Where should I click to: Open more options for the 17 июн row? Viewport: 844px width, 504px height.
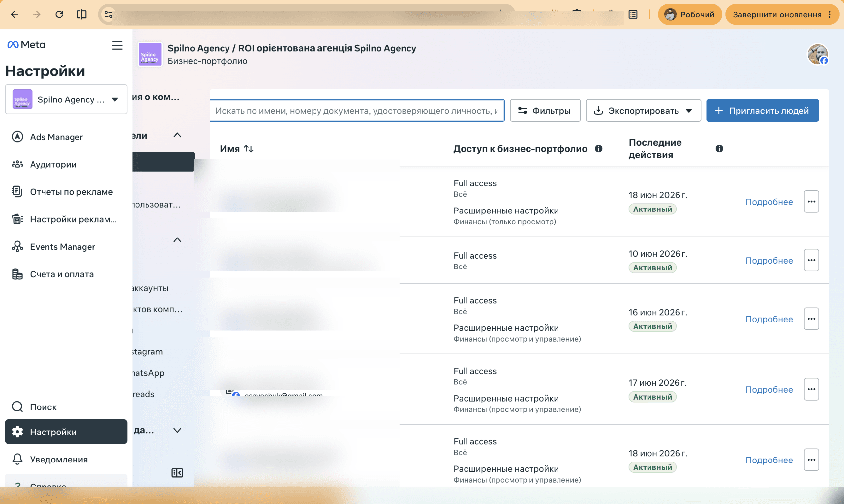tap(811, 390)
